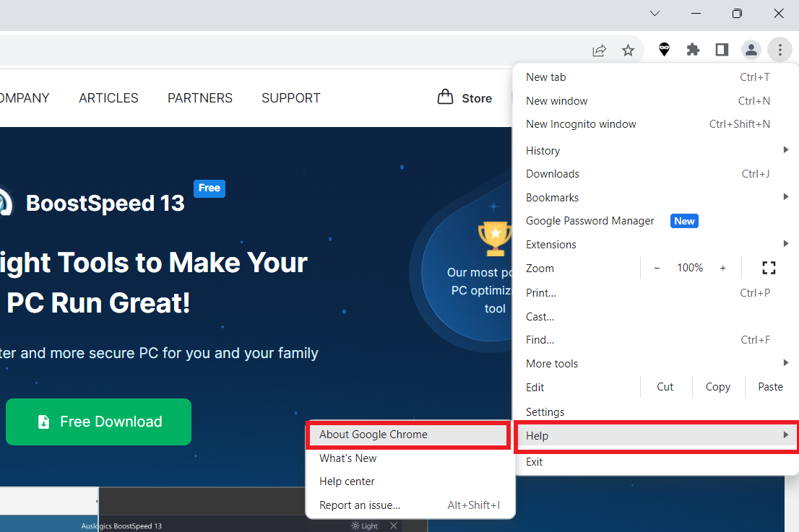The image size is (799, 532).
Task: Click the BoostSpeed 13 heading
Action: coord(105,203)
